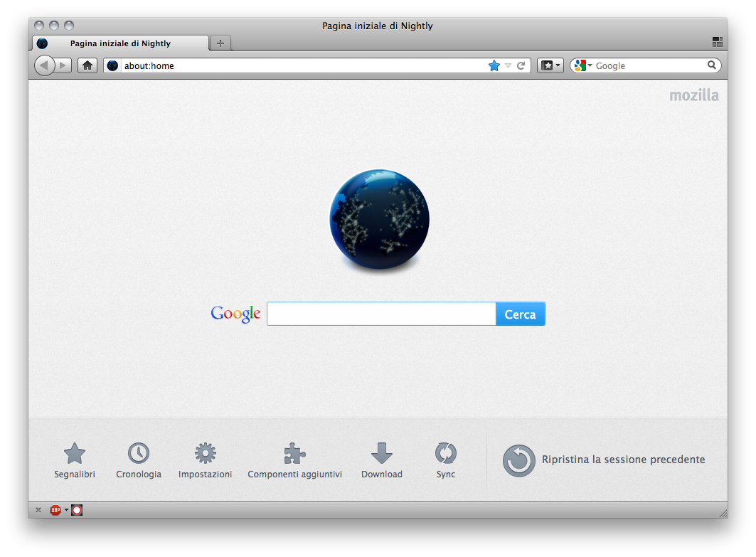Go forward using the forward arrow

point(63,65)
